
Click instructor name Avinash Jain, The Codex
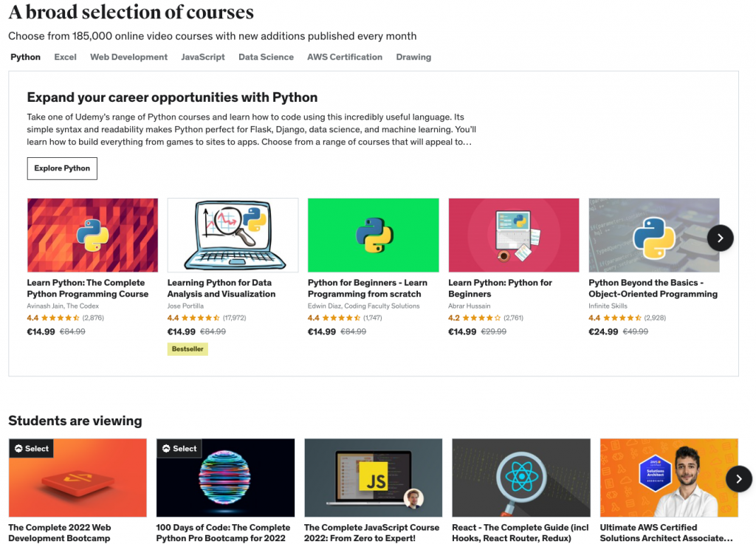[x=63, y=306]
